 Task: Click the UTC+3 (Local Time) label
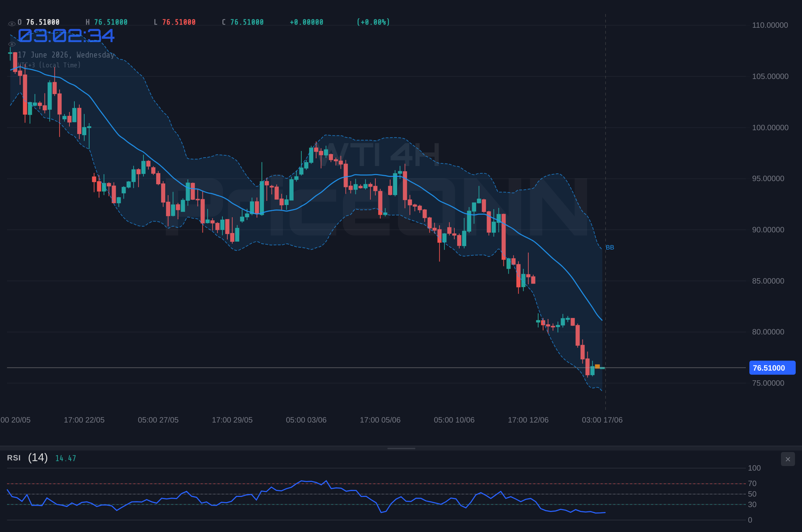tap(49, 65)
